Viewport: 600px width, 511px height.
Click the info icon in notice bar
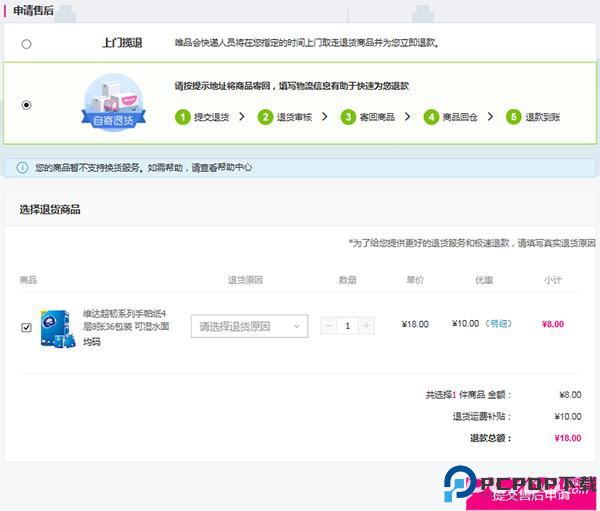tap(22, 168)
